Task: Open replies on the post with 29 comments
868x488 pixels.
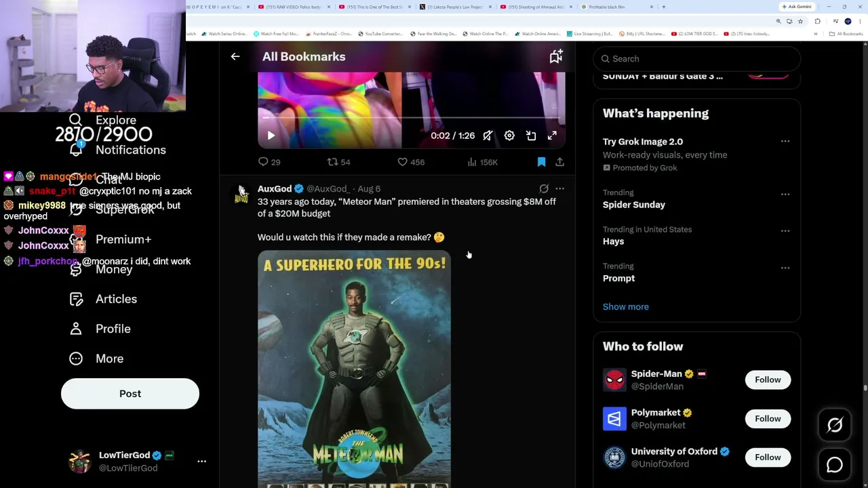Action: click(269, 162)
